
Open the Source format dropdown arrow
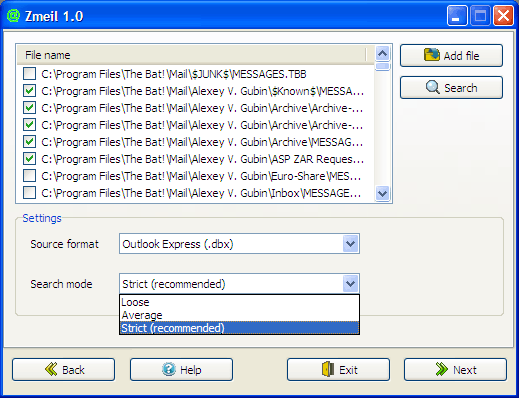(350, 244)
